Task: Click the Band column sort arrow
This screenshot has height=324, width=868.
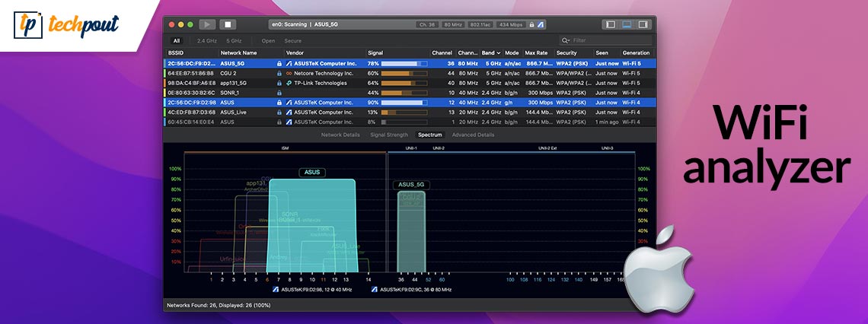Action: pos(499,53)
